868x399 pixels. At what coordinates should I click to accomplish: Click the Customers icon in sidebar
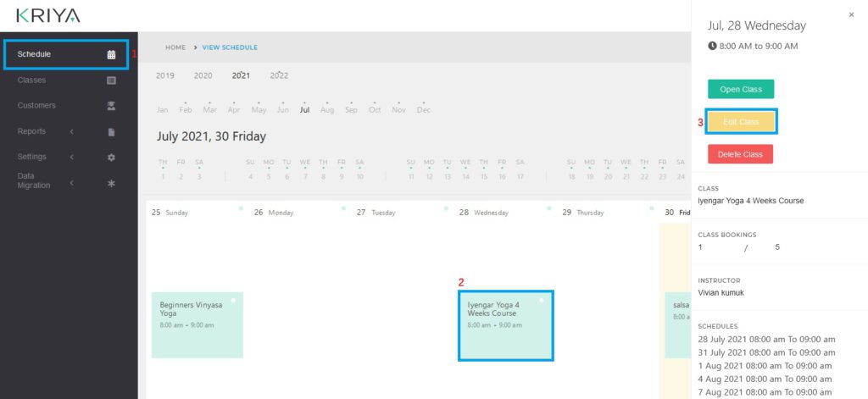coord(111,106)
